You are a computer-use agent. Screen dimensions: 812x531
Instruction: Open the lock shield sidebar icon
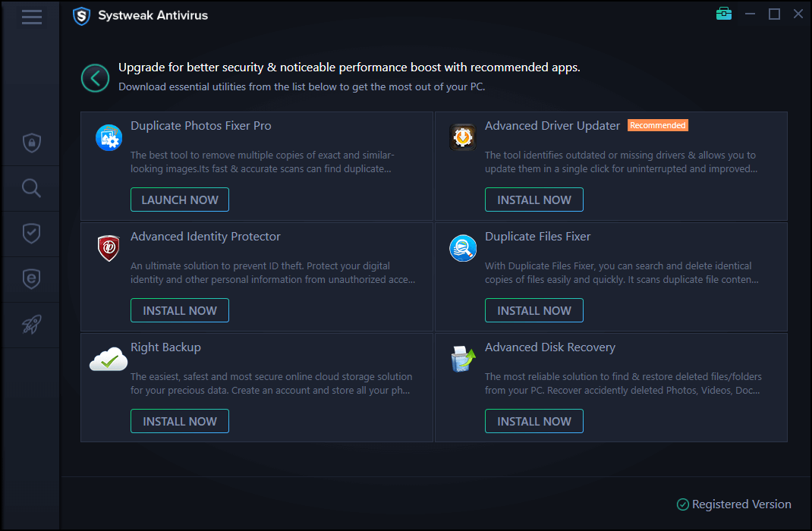pyautogui.click(x=31, y=143)
